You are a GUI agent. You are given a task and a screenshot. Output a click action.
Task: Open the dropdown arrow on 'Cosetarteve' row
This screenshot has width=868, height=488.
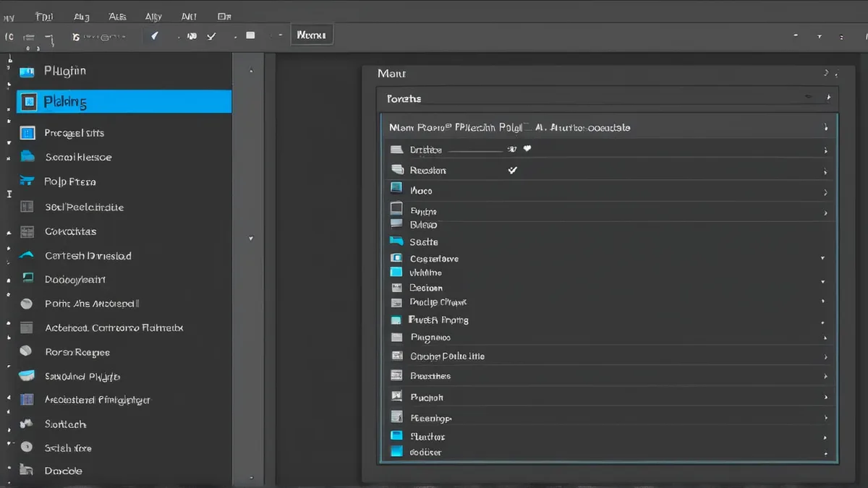pyautogui.click(x=823, y=258)
